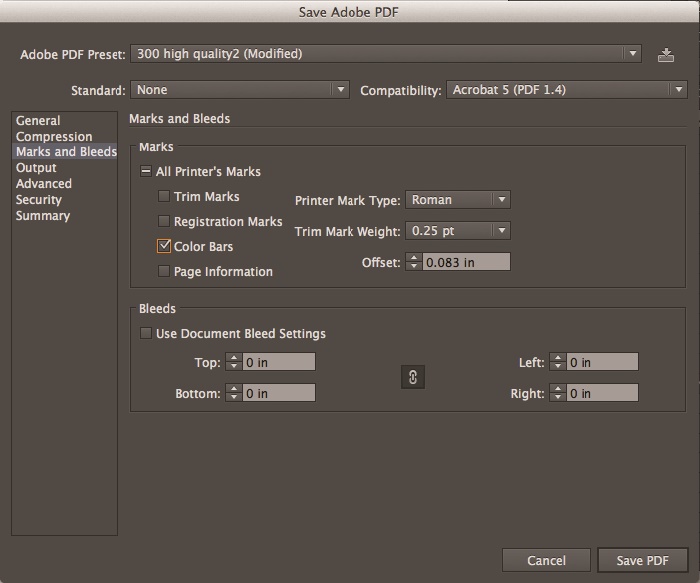Click the Save PDF button

click(642, 560)
